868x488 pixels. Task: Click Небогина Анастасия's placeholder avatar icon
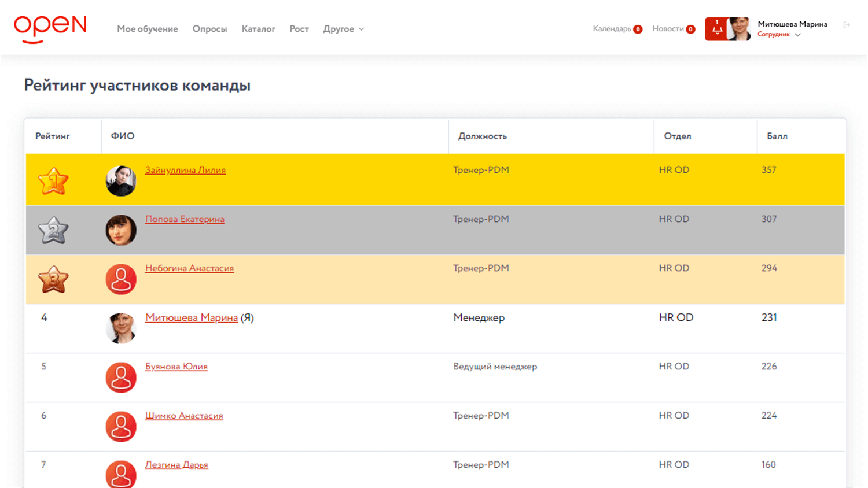click(121, 279)
